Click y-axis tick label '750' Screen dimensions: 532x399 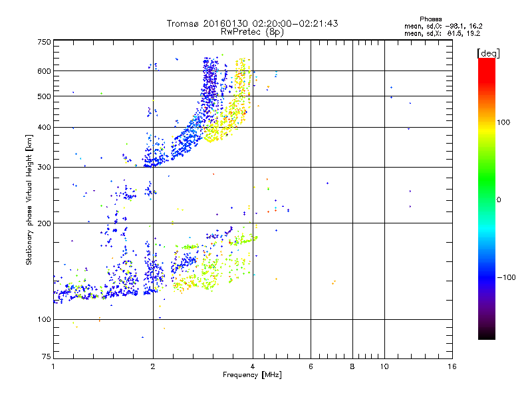(x=44, y=42)
